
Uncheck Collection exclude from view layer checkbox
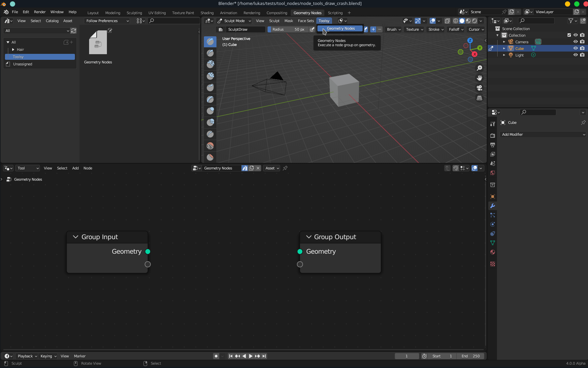coord(569,35)
